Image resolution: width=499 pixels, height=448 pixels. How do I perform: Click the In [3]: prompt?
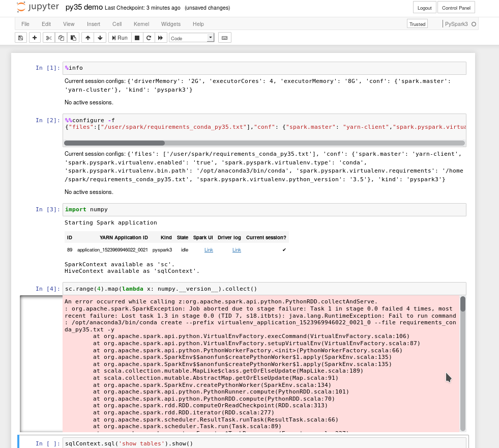point(47,209)
